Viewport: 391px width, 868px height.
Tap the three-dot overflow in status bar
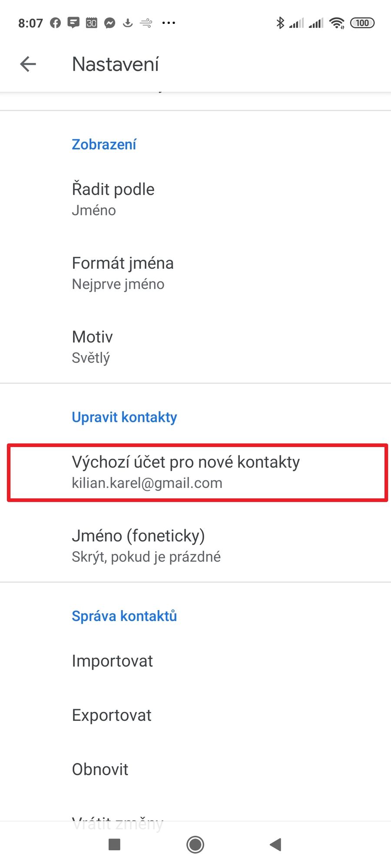point(169,23)
